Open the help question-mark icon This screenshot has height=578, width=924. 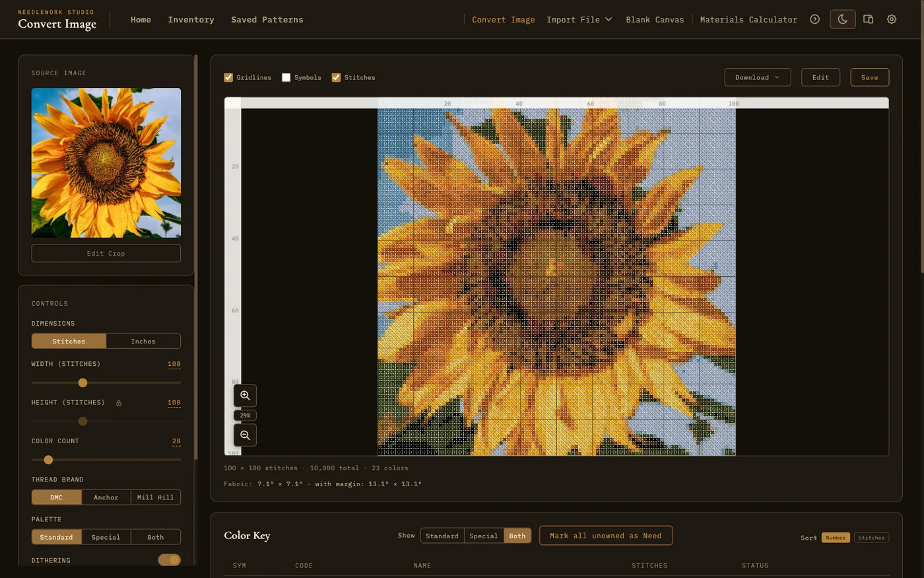[815, 19]
